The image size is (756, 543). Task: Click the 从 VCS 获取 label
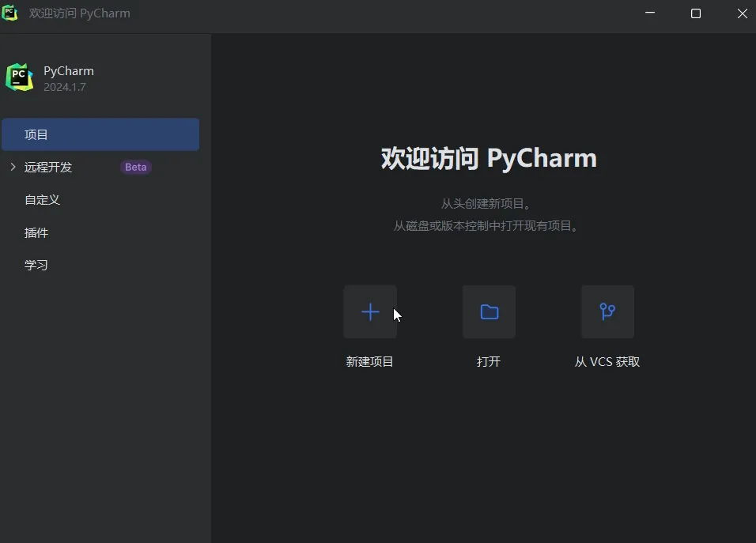point(607,362)
